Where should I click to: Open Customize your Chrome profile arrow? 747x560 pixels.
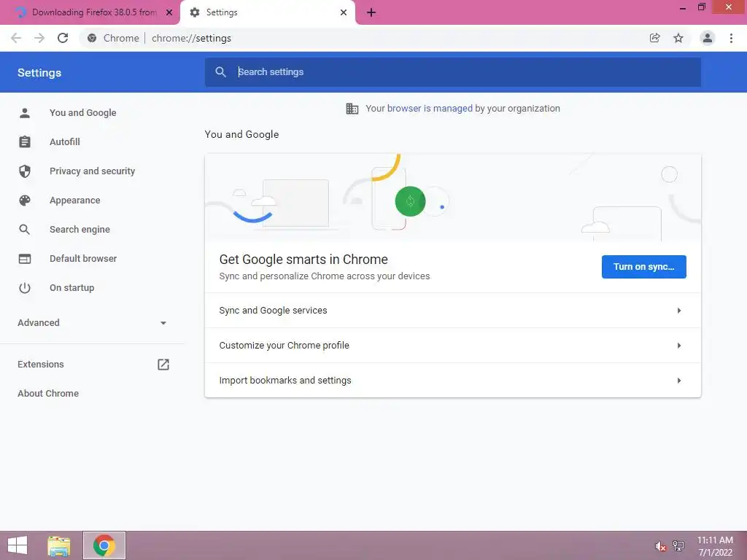[679, 346]
